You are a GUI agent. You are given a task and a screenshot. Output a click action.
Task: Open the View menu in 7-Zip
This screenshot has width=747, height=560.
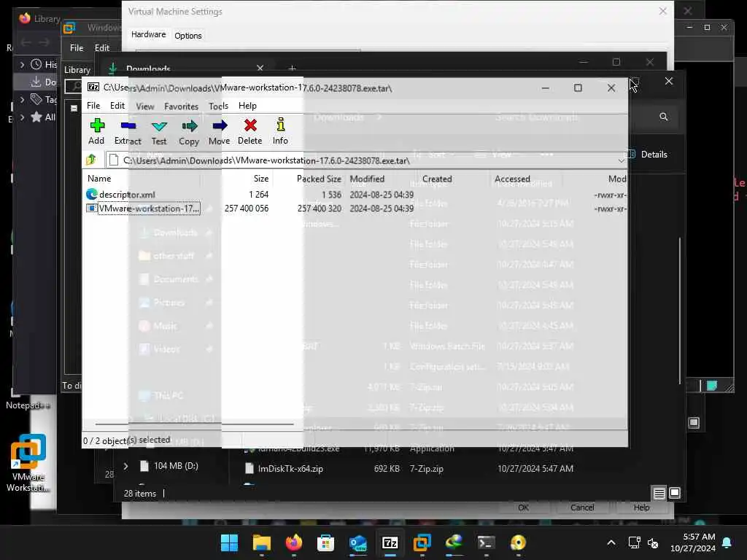pos(145,106)
